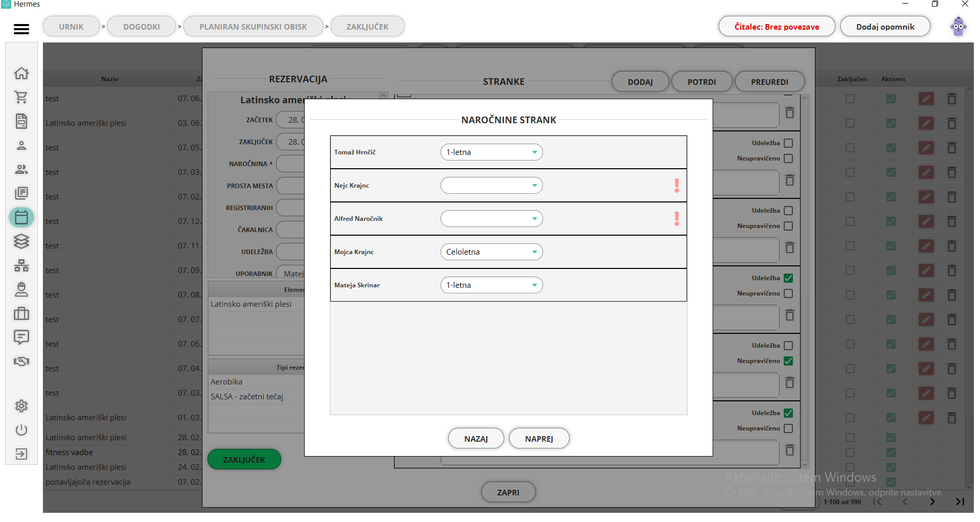Click Dodaj opomnik button

(x=885, y=27)
